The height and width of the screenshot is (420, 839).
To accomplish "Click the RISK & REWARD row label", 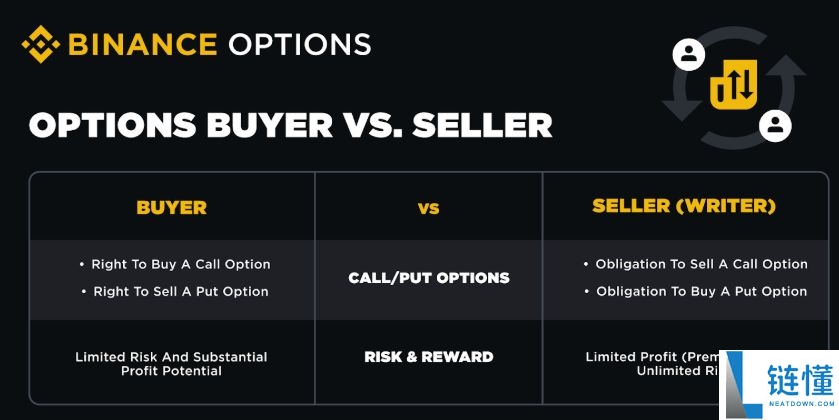I will click(x=429, y=357).
